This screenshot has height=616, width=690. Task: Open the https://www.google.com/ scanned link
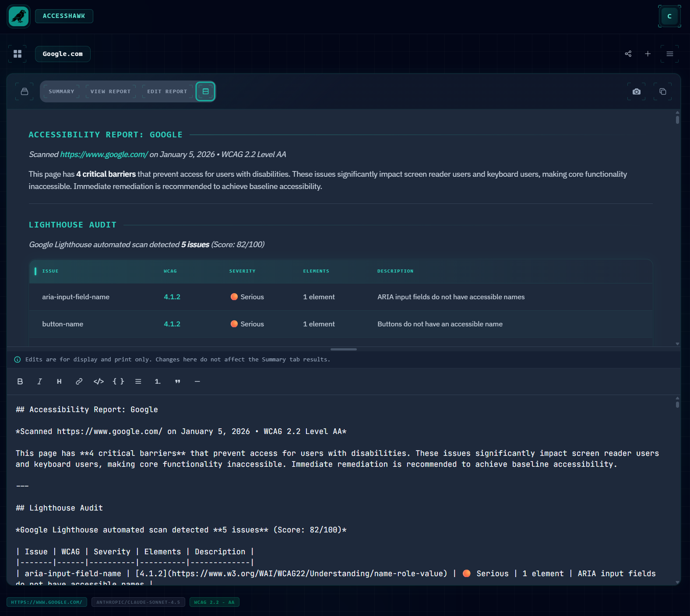(104, 154)
